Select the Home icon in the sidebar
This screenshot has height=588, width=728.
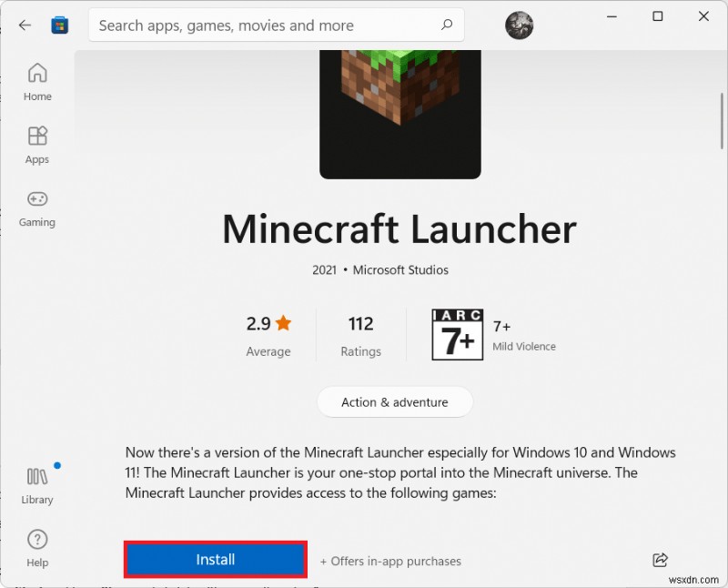(36, 80)
